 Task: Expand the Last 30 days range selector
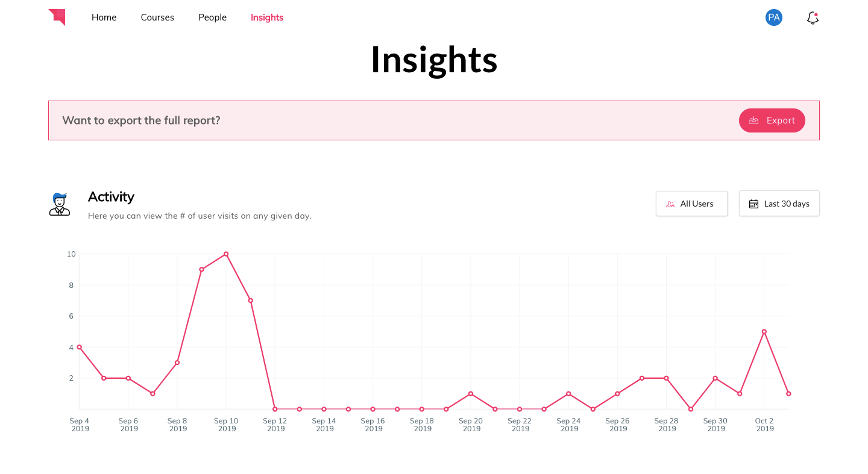click(779, 204)
